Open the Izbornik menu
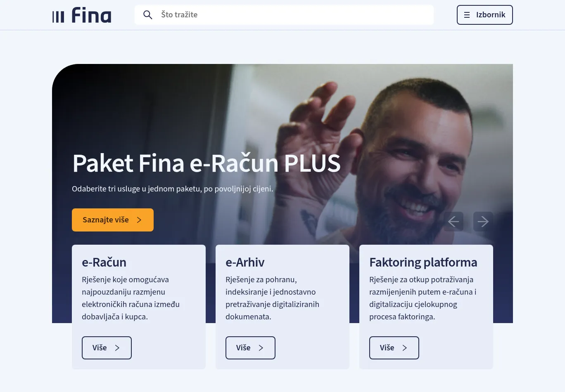Screen dimensions: 565x392 [484, 15]
